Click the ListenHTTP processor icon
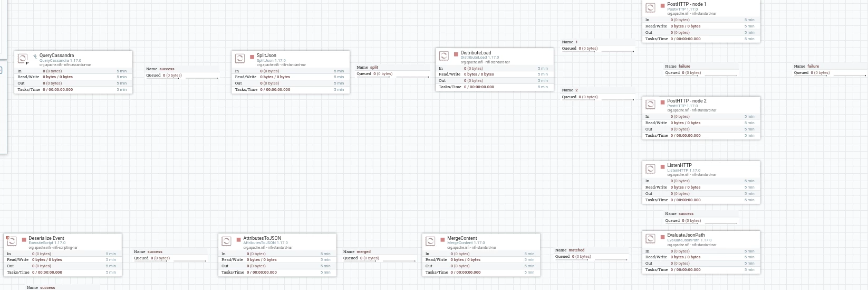Image resolution: width=868 pixels, height=290 pixels. (x=650, y=169)
